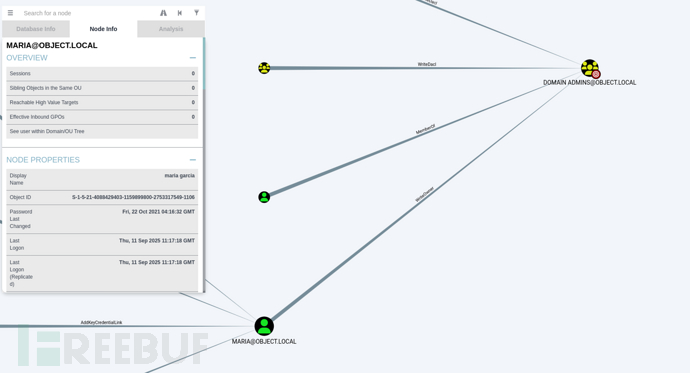Switch to the Database Info tab

click(36, 29)
